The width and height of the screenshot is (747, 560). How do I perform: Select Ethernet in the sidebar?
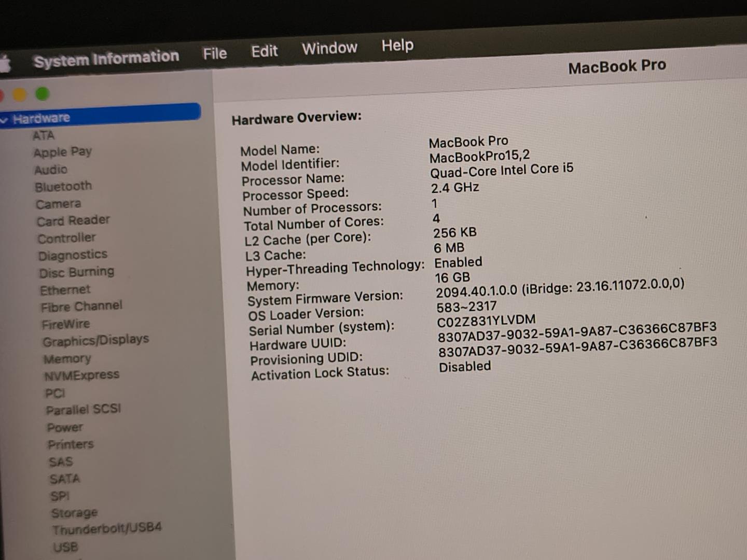pyautogui.click(x=65, y=290)
